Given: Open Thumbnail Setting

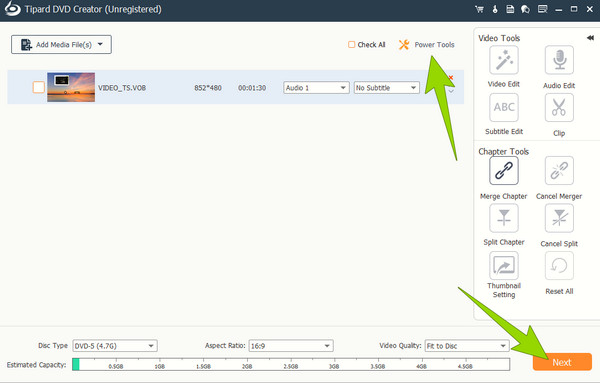Looking at the screenshot, I should coord(504,266).
